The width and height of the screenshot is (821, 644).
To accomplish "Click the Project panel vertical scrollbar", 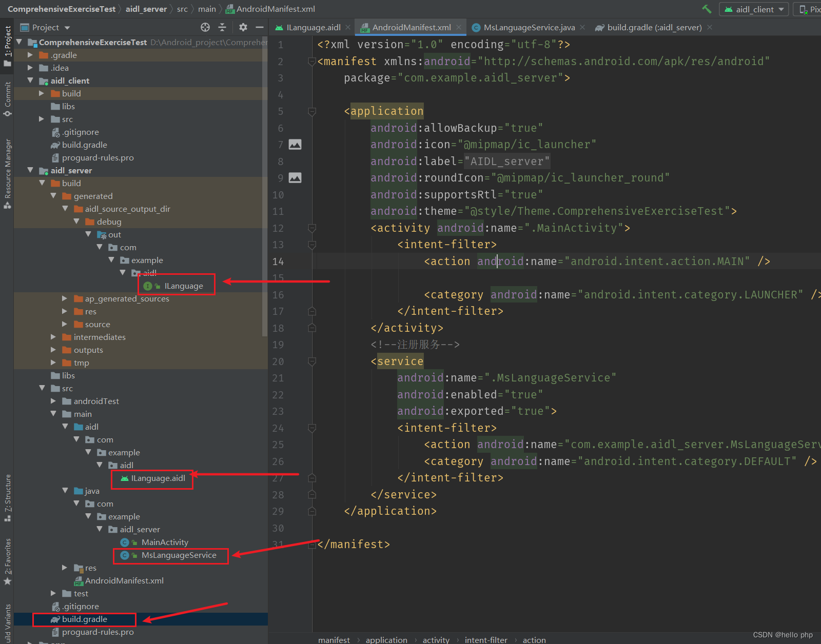I will (x=265, y=187).
